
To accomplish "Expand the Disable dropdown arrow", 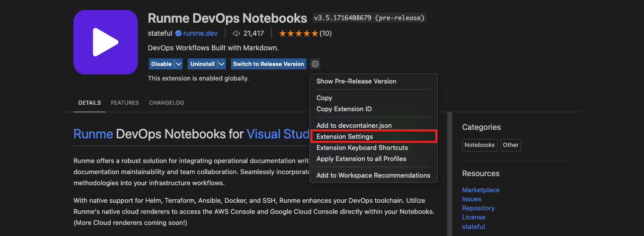I will [179, 64].
